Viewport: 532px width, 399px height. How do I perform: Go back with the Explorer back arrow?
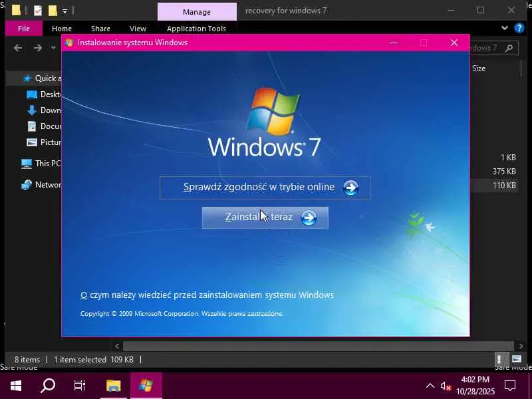click(x=18, y=48)
